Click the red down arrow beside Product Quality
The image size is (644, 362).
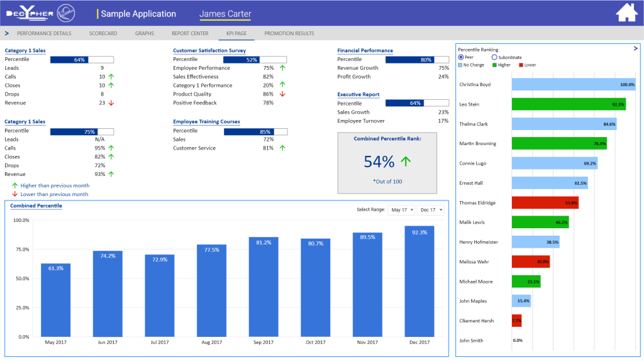(282, 94)
